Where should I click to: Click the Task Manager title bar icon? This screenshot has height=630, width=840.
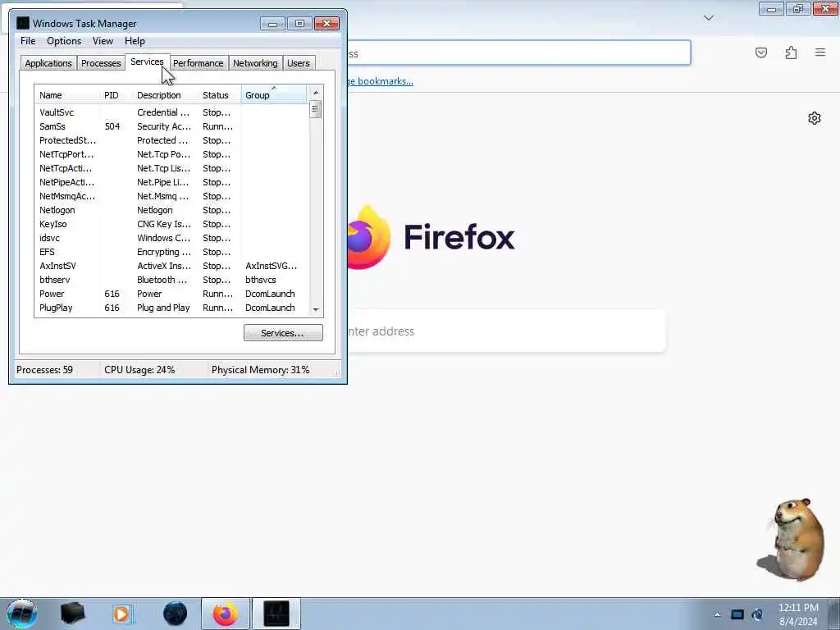22,23
